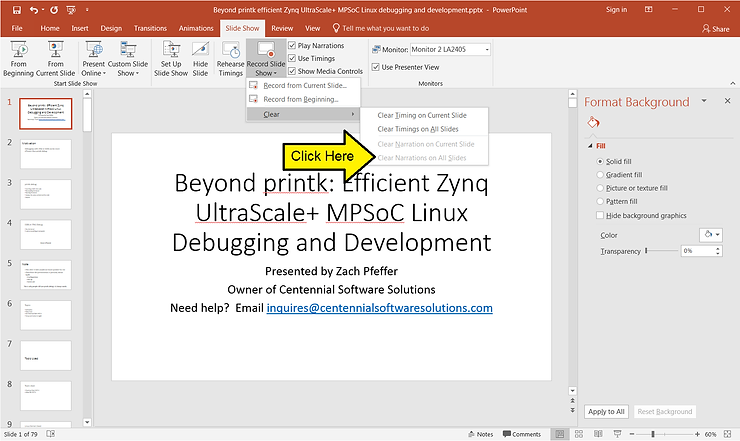The height and width of the screenshot is (441, 740).
Task: Choose Clear Timings on All Slides
Action: (x=420, y=129)
